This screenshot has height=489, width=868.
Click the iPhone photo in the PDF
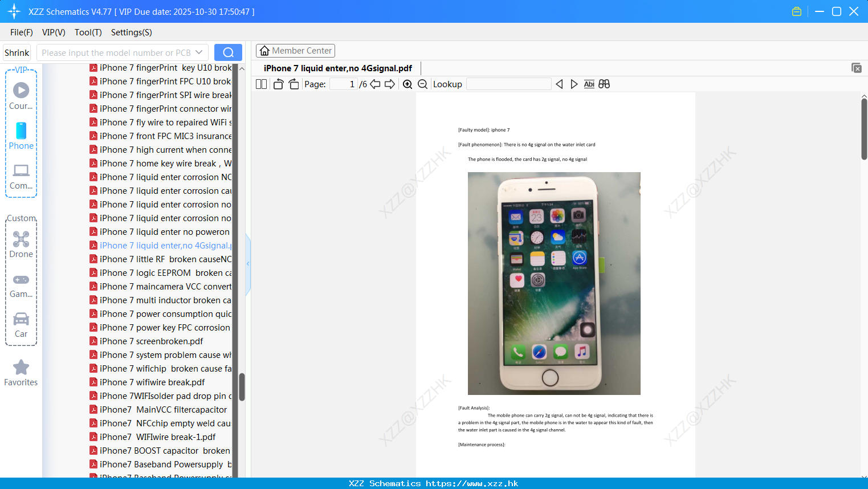554,283
